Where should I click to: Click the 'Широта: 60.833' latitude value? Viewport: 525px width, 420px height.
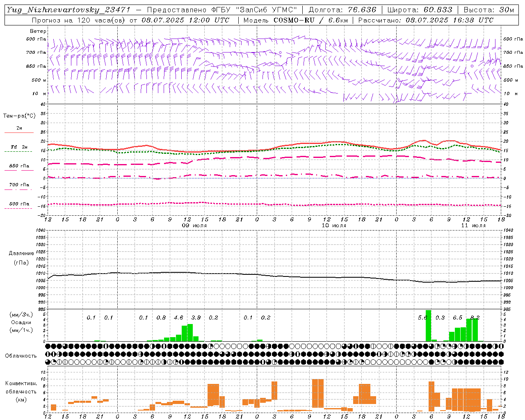(x=420, y=10)
